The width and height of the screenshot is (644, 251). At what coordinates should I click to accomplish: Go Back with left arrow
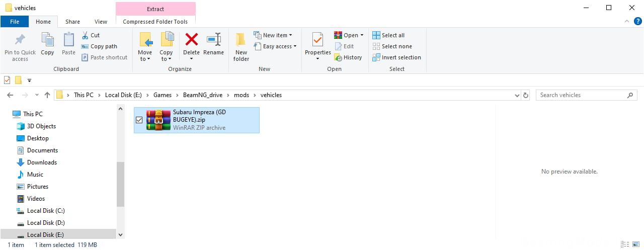tap(10, 95)
